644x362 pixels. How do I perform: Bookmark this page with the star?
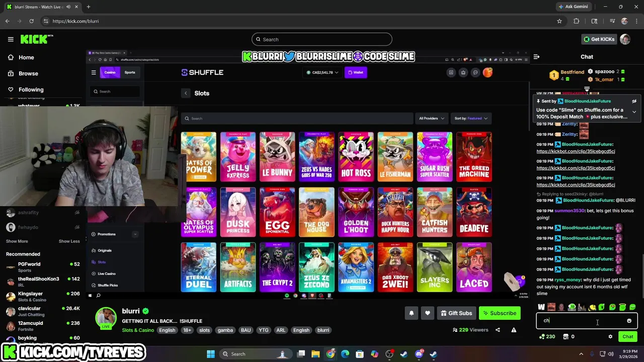pos(559,21)
